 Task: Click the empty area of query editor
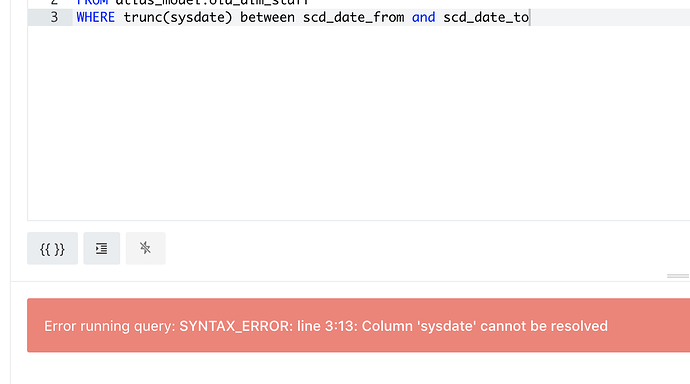[359, 123]
